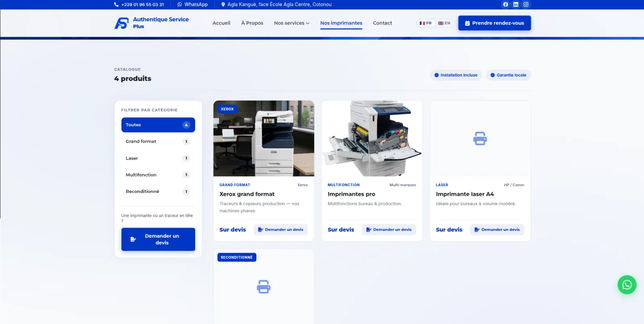Click the RECONDITIONNÉ tag on card

[x=237, y=257]
